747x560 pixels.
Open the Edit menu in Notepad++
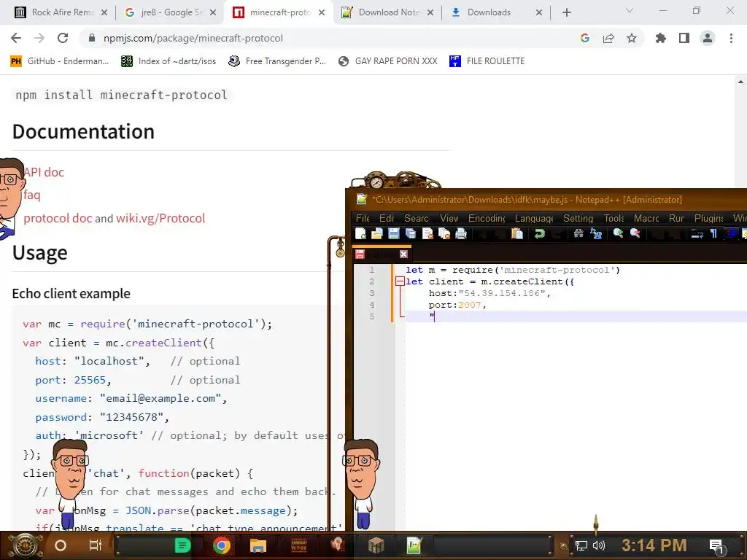click(x=387, y=218)
